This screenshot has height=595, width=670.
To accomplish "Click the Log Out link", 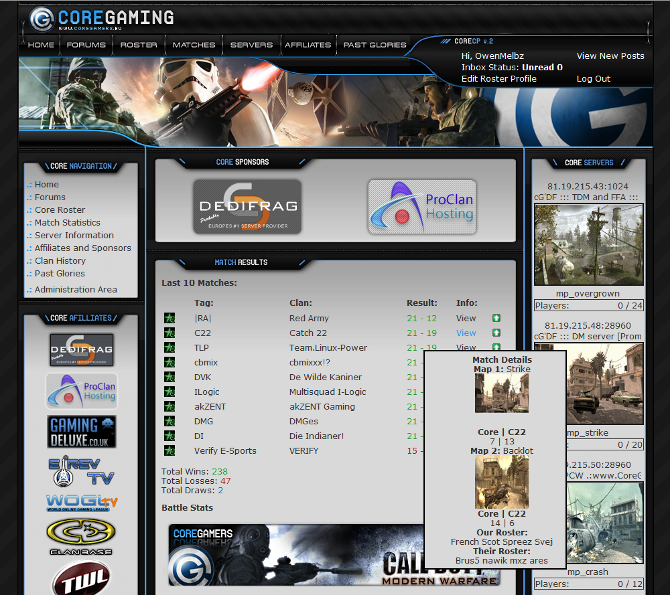I will pyautogui.click(x=593, y=79).
